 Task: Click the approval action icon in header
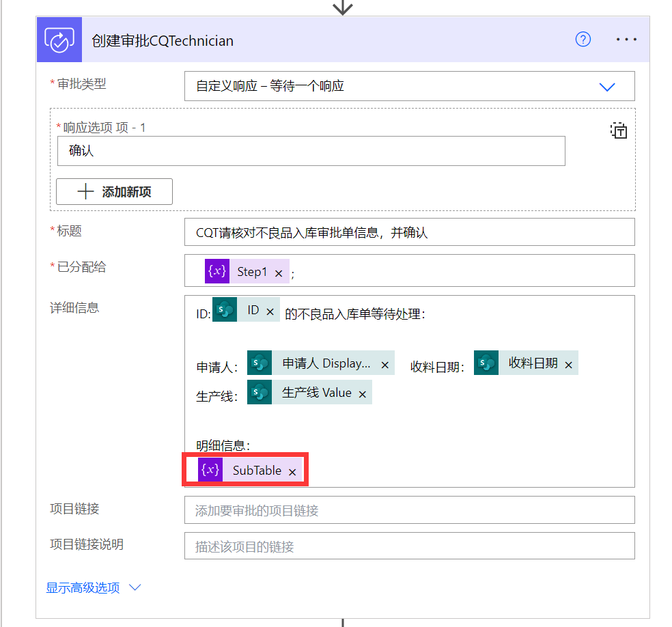click(x=59, y=40)
